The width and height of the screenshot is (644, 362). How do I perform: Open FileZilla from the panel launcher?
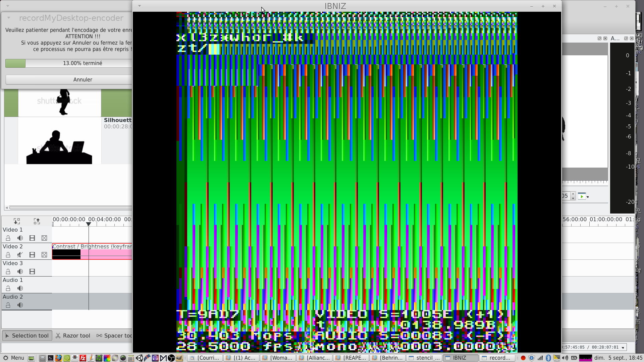click(83, 358)
